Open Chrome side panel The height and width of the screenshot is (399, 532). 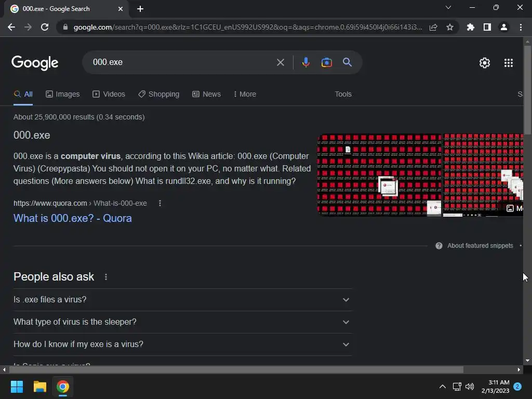click(487, 27)
